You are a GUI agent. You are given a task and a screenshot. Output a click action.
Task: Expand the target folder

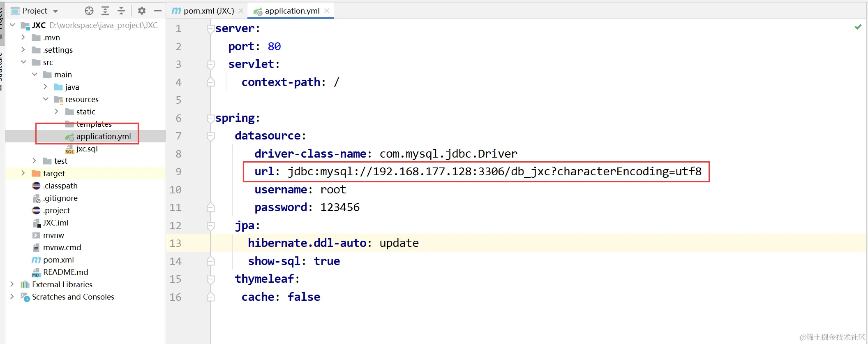click(x=23, y=173)
